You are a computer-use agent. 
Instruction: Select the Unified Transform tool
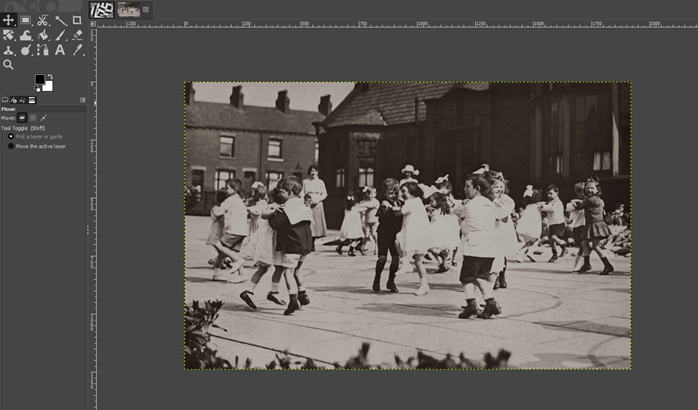pos(8,35)
